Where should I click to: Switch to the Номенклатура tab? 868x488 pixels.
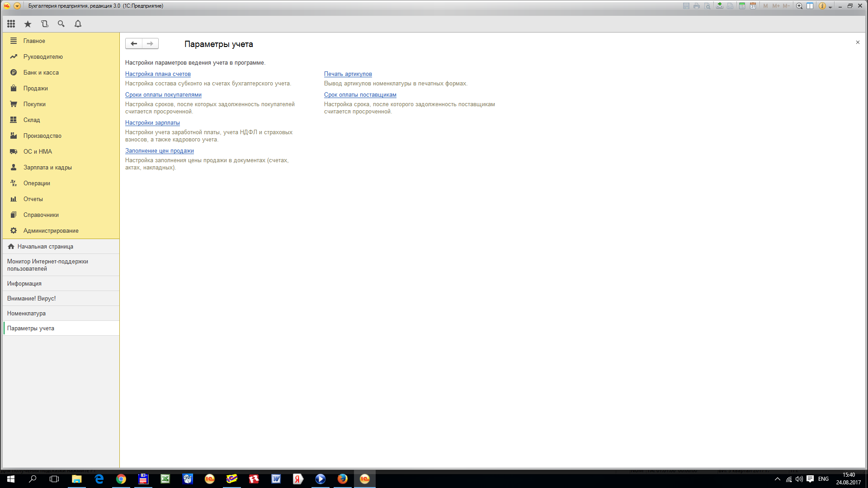point(26,313)
